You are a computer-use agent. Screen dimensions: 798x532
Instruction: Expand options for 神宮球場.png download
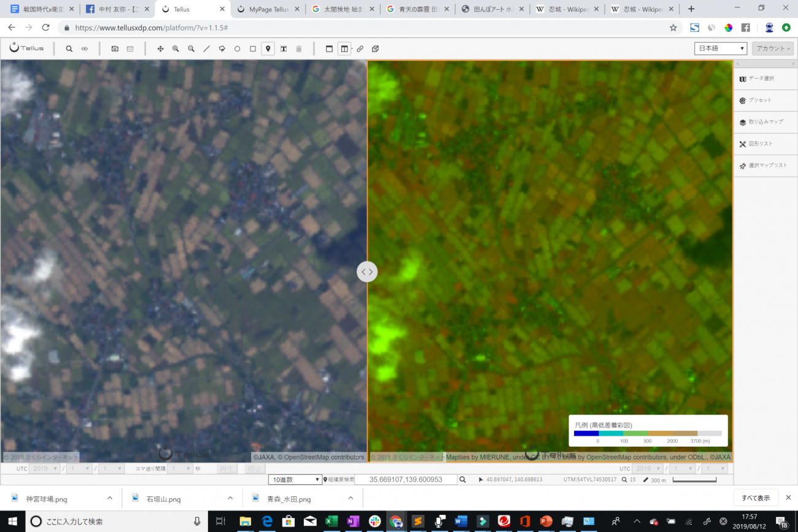pos(110,498)
